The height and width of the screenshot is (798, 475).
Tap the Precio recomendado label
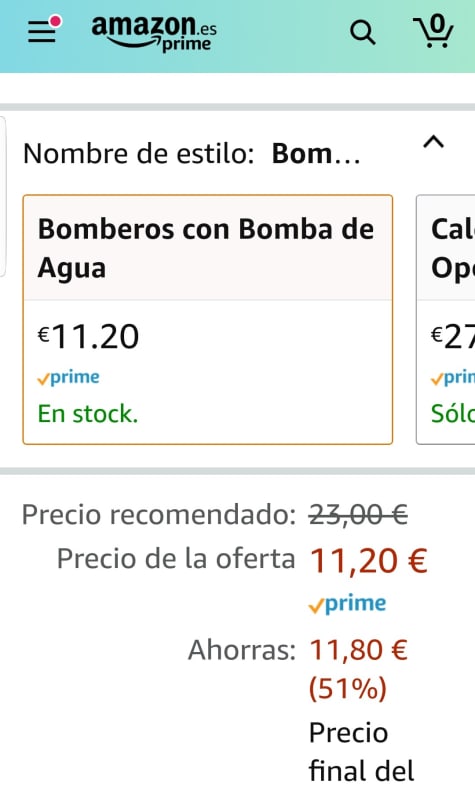[159, 515]
